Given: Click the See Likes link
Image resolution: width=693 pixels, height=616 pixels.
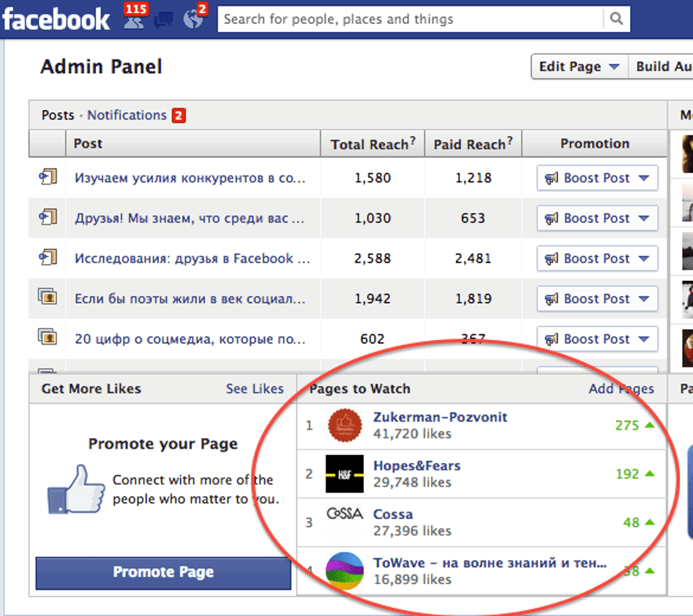Looking at the screenshot, I should [255, 389].
